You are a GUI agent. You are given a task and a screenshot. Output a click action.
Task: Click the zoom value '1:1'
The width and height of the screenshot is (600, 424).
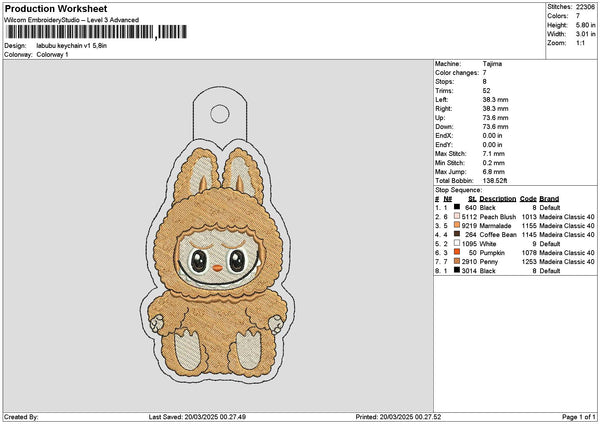point(580,43)
